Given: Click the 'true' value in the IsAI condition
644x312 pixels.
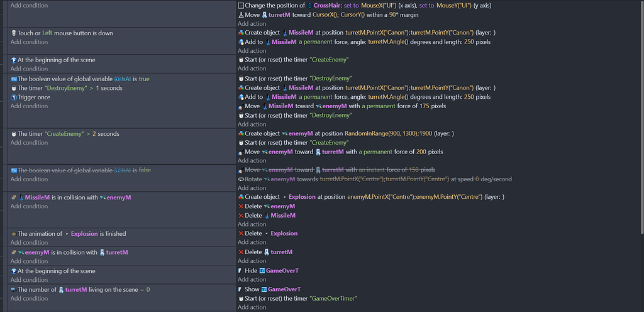Looking at the screenshot, I should tap(144, 79).
